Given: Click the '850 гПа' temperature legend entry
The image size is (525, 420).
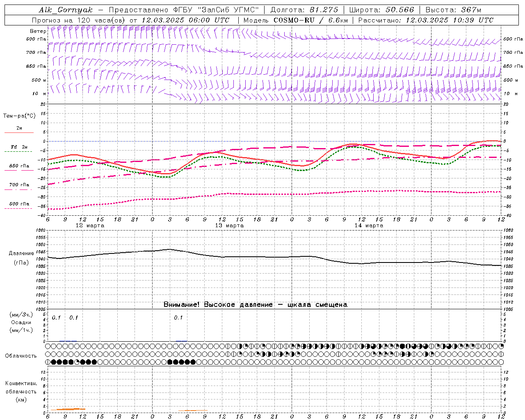Looking at the screenshot, I should tap(19, 166).
